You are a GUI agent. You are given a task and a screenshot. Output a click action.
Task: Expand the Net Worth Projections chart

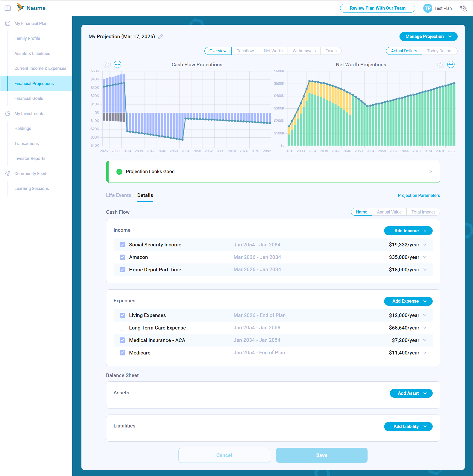[x=451, y=65]
